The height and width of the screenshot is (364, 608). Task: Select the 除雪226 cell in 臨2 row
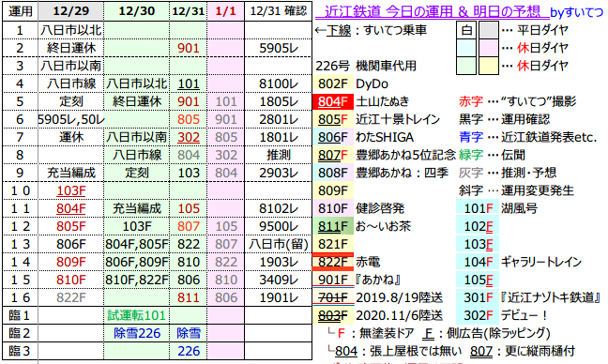(136, 333)
